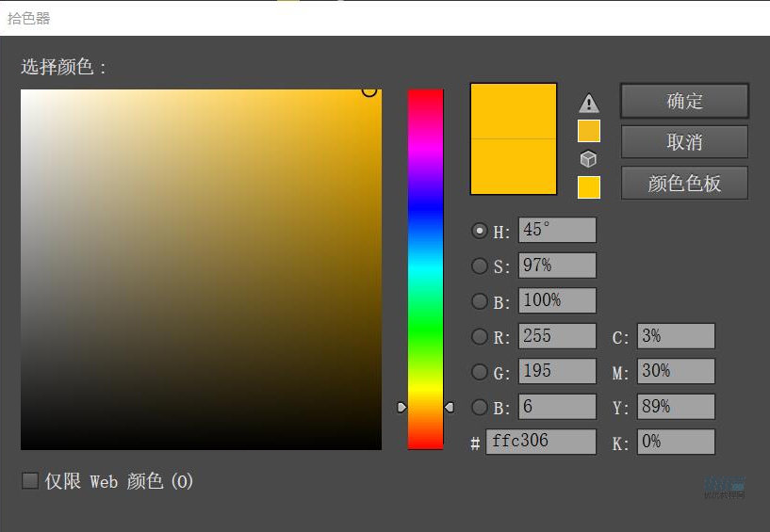Select the B brightness radio button
This screenshot has height=532, width=770.
[x=480, y=301]
